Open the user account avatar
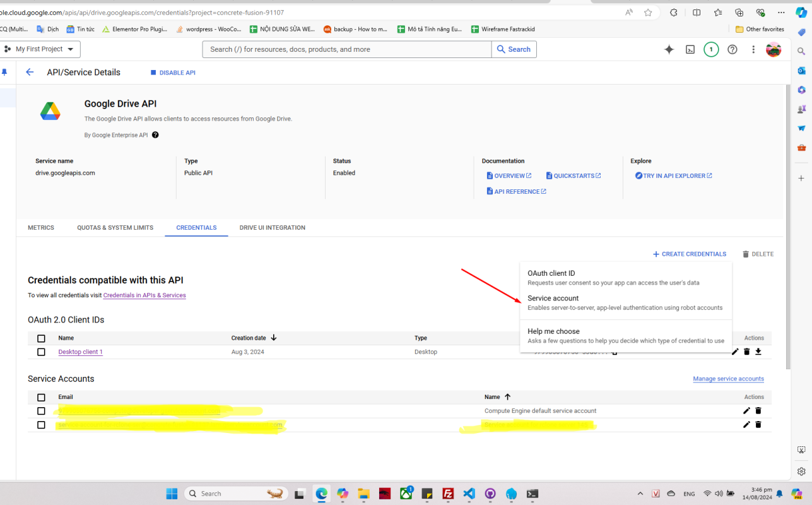Screen dimensions: 812x505 click(774, 49)
